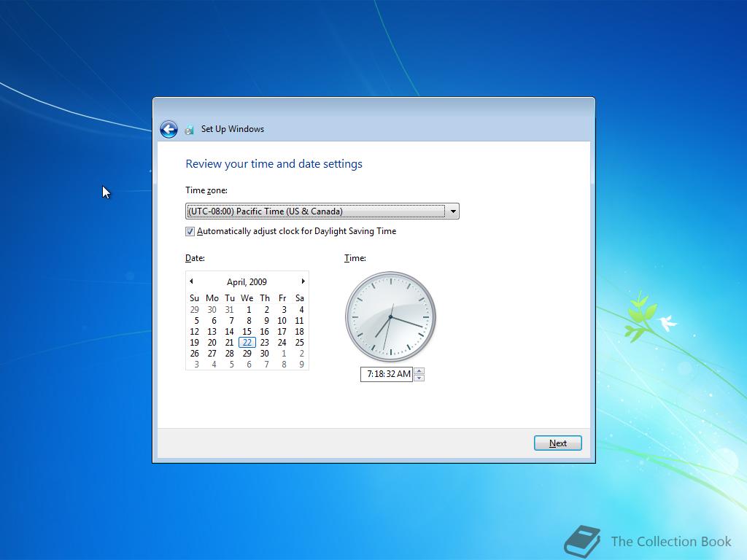Select April 13 in the calendar
The width and height of the screenshot is (747, 560).
212,332
